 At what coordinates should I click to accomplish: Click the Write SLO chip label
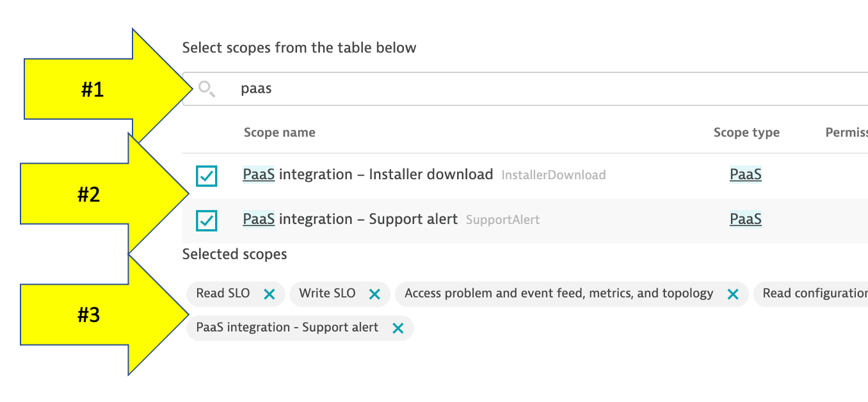point(327,293)
